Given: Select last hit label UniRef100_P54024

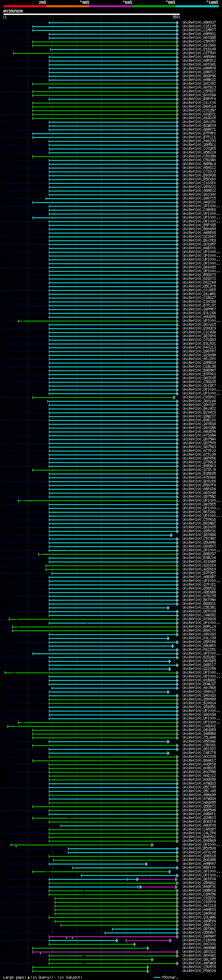Looking at the screenshot, I should (x=199, y=971).
